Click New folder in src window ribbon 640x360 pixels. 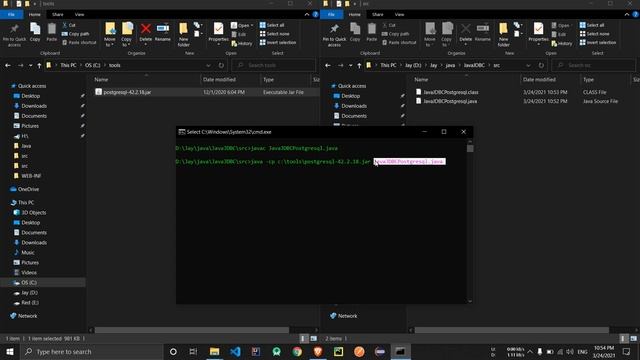click(x=503, y=35)
